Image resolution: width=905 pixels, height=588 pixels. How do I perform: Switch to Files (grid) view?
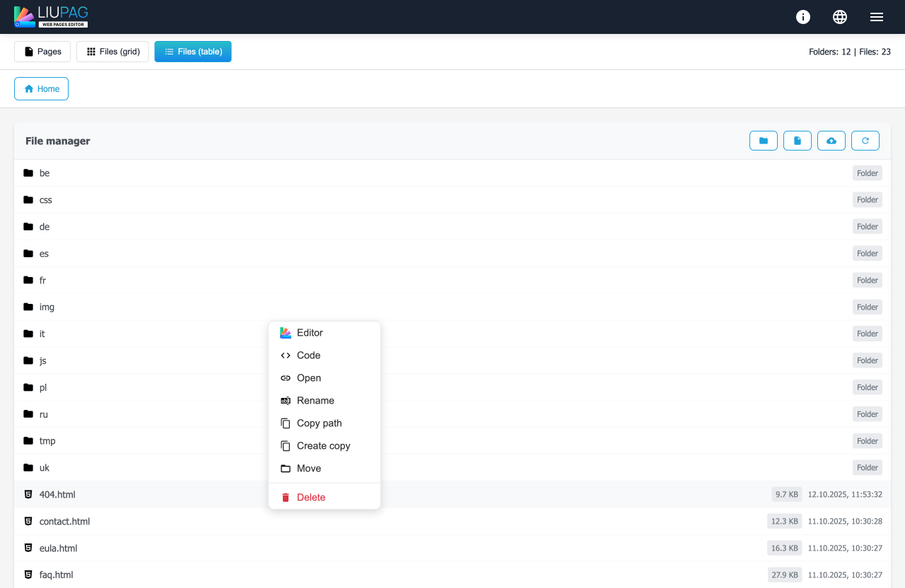pos(112,52)
